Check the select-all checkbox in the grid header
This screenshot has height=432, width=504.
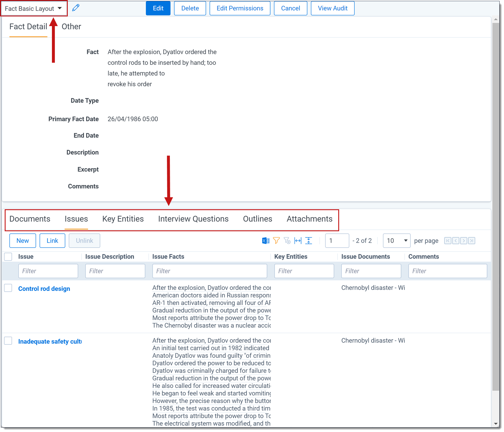pyautogui.click(x=8, y=256)
